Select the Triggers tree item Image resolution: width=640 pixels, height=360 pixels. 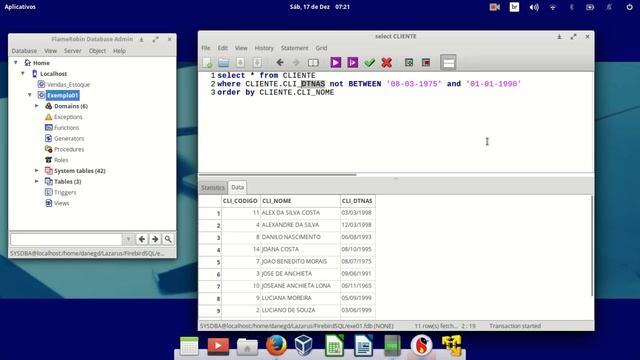65,192
